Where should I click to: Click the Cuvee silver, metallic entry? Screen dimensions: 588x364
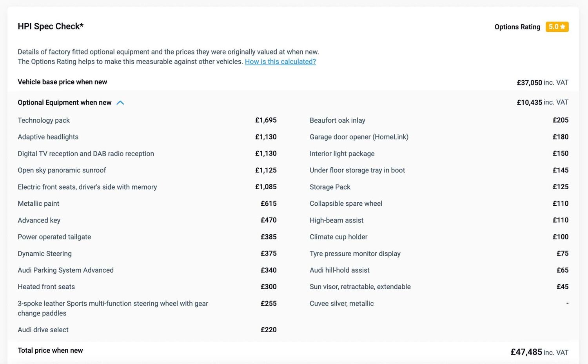pos(341,303)
